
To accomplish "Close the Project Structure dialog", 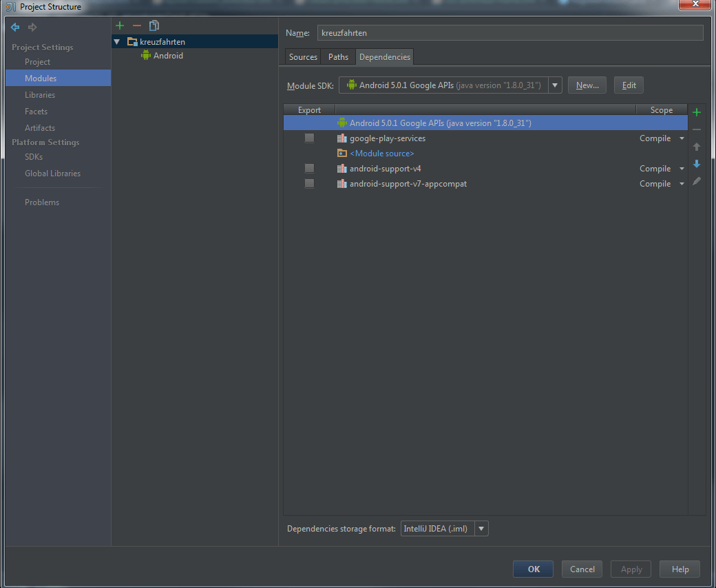I will pos(695,4).
